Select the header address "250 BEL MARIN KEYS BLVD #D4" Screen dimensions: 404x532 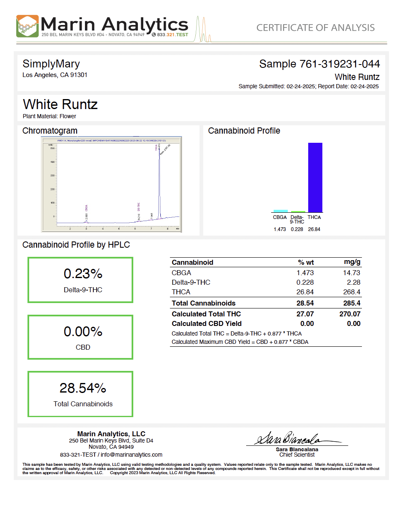pos(73,35)
